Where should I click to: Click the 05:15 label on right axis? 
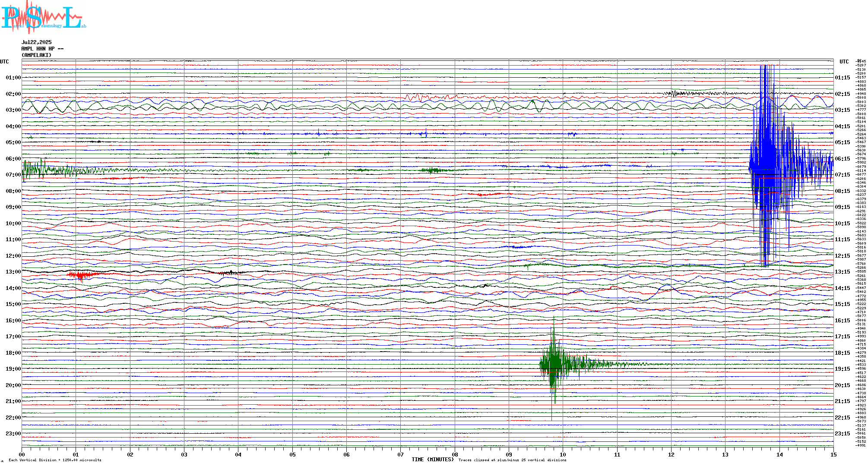coord(843,142)
